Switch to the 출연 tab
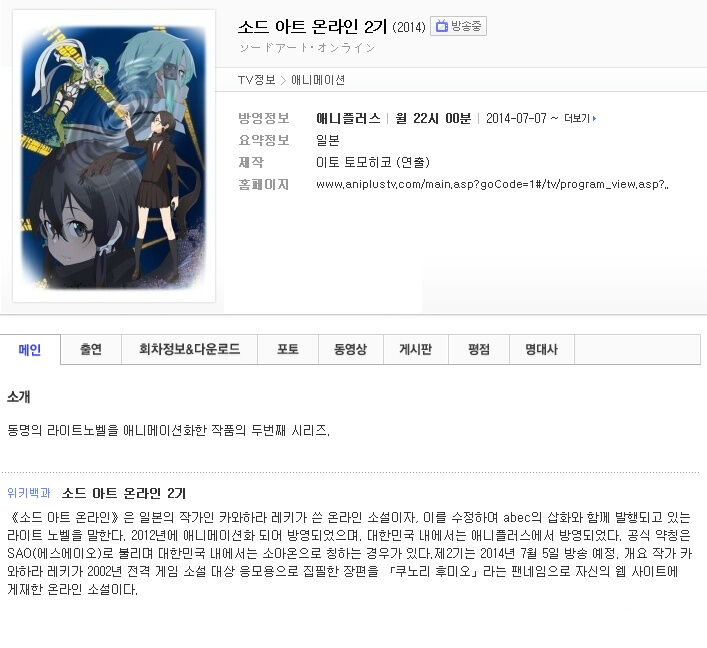The image size is (707, 648). pyautogui.click(x=91, y=349)
